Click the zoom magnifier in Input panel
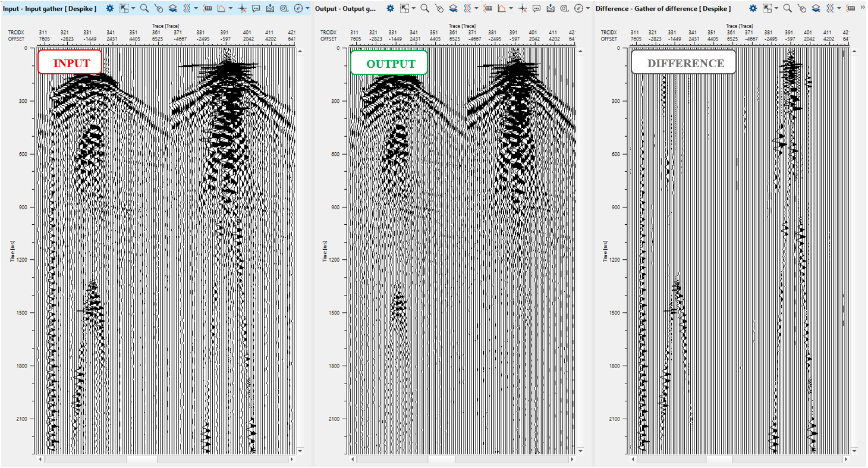Viewport: 868px width, 468px height. [x=144, y=8]
